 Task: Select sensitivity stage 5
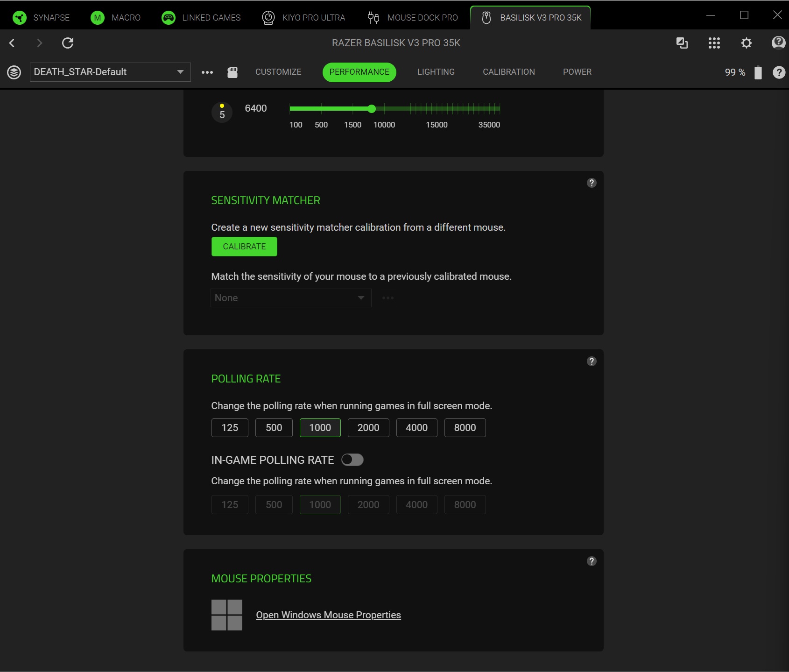pos(222,112)
